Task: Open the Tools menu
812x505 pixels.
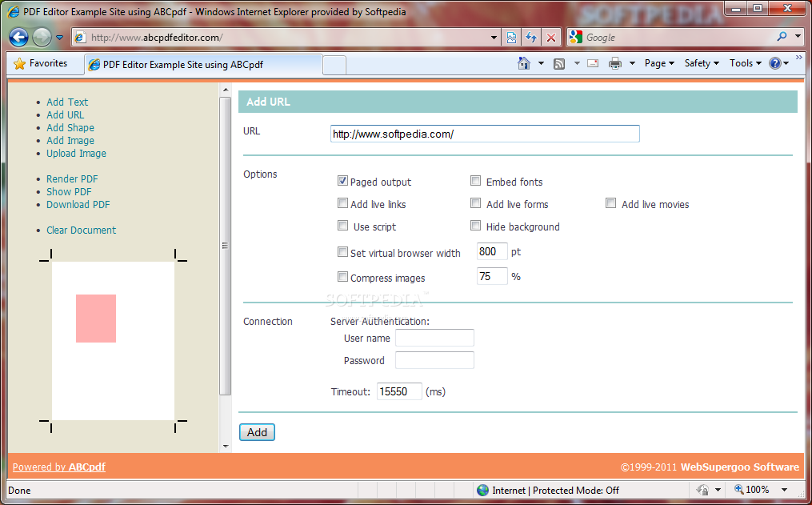Action: pyautogui.click(x=745, y=63)
